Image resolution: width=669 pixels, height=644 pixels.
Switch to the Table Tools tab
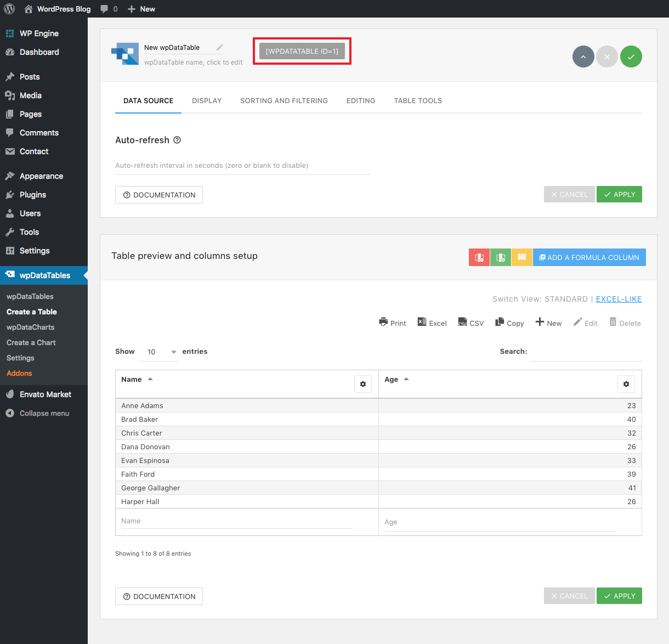click(x=418, y=101)
